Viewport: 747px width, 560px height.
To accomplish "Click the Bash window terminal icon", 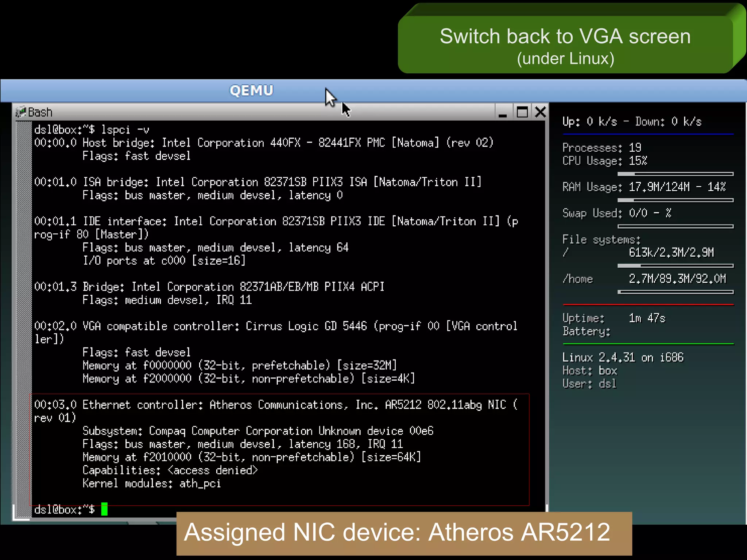I will 21,112.
